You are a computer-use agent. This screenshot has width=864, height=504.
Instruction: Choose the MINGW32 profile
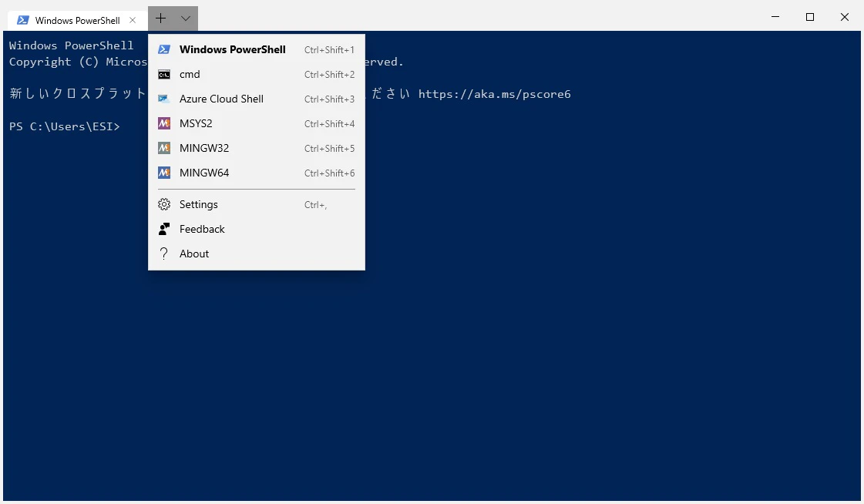(256, 148)
